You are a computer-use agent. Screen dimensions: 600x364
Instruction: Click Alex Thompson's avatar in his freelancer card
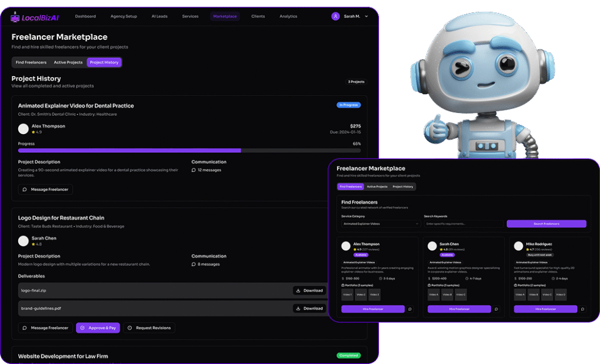coord(346,246)
